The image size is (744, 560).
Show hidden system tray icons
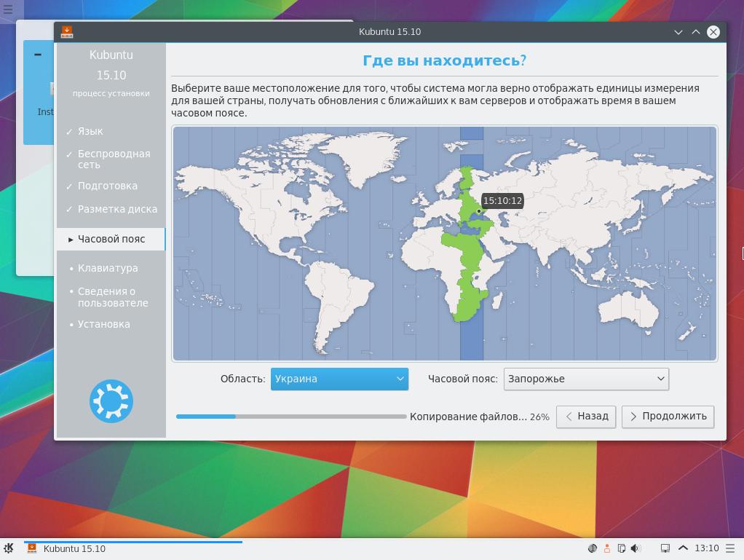coord(683,548)
